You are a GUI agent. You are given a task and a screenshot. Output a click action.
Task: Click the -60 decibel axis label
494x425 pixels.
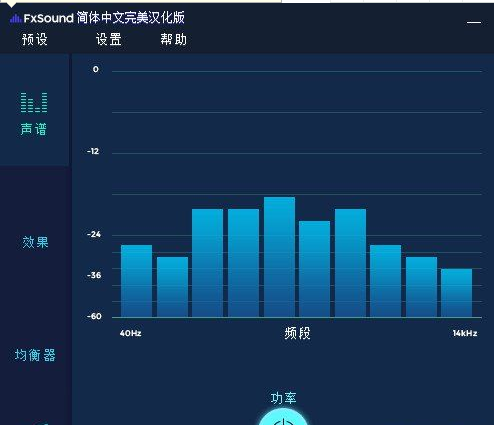click(94, 316)
